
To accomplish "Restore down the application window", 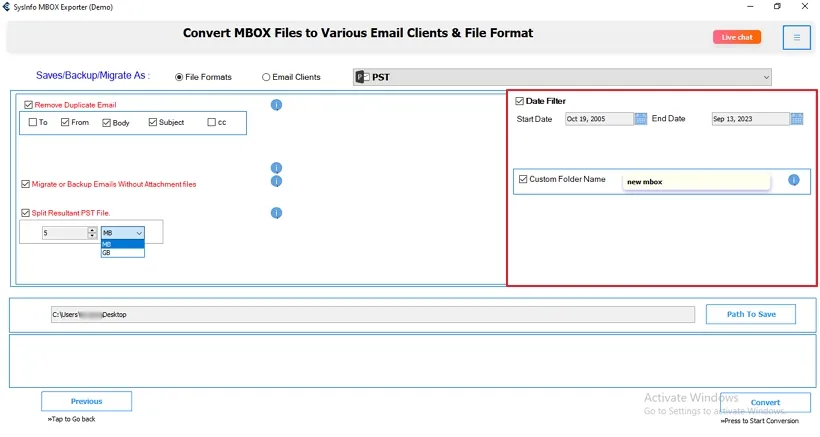I will (x=777, y=7).
